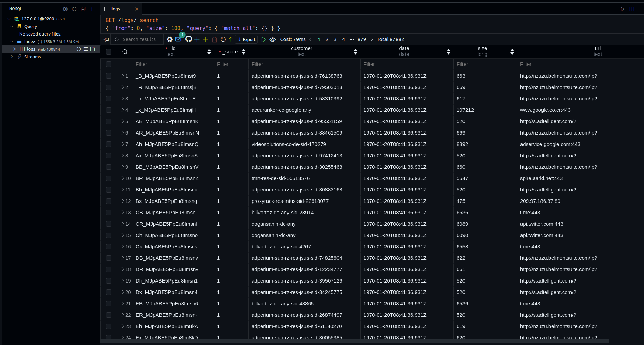644x345 pixels.
Task: Open results settings gear in toolbar
Action: [169, 39]
